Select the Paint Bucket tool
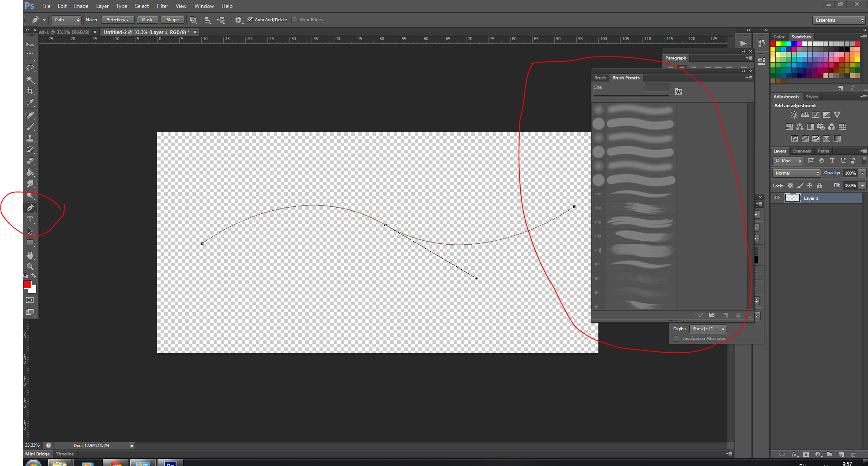The width and height of the screenshot is (868, 466). click(x=30, y=172)
